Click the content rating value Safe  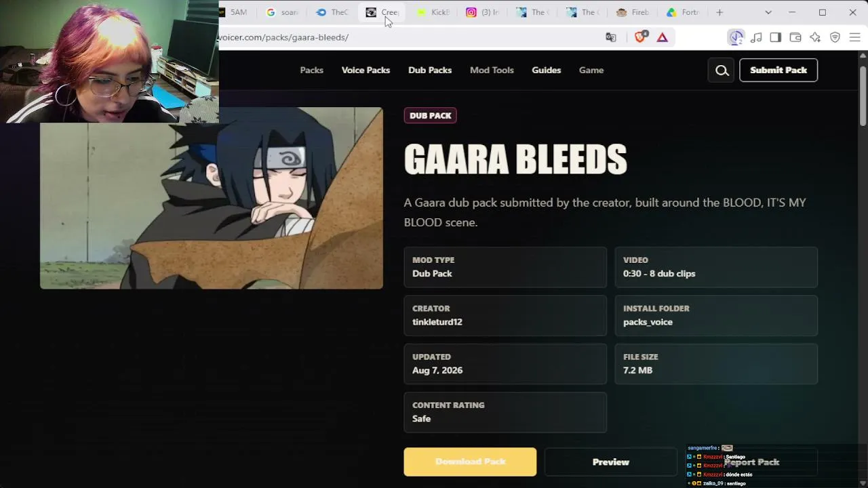(421, 419)
